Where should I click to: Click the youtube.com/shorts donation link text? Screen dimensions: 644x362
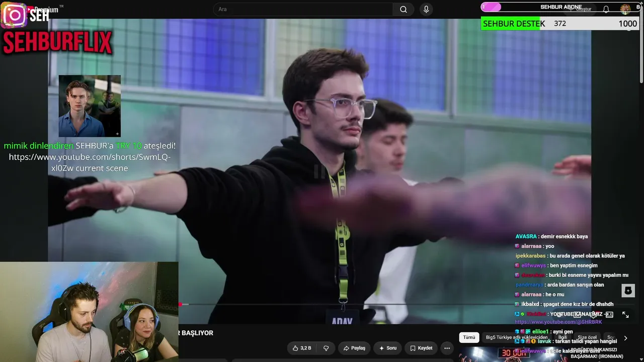point(90,162)
